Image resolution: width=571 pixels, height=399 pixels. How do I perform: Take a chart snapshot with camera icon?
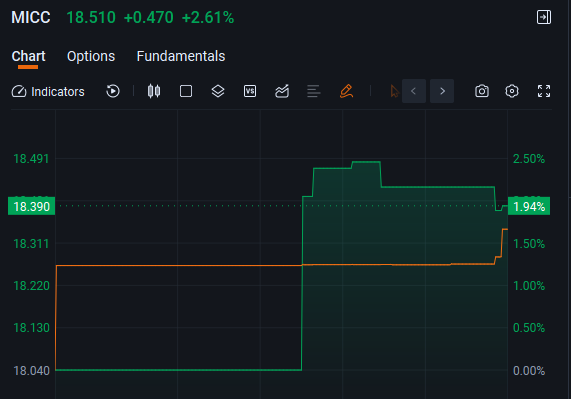pos(482,91)
